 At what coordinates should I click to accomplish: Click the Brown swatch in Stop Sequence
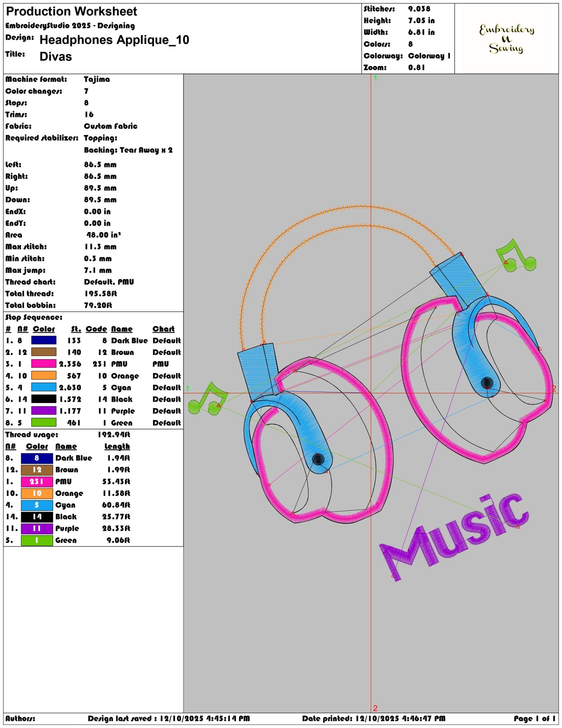click(x=44, y=352)
